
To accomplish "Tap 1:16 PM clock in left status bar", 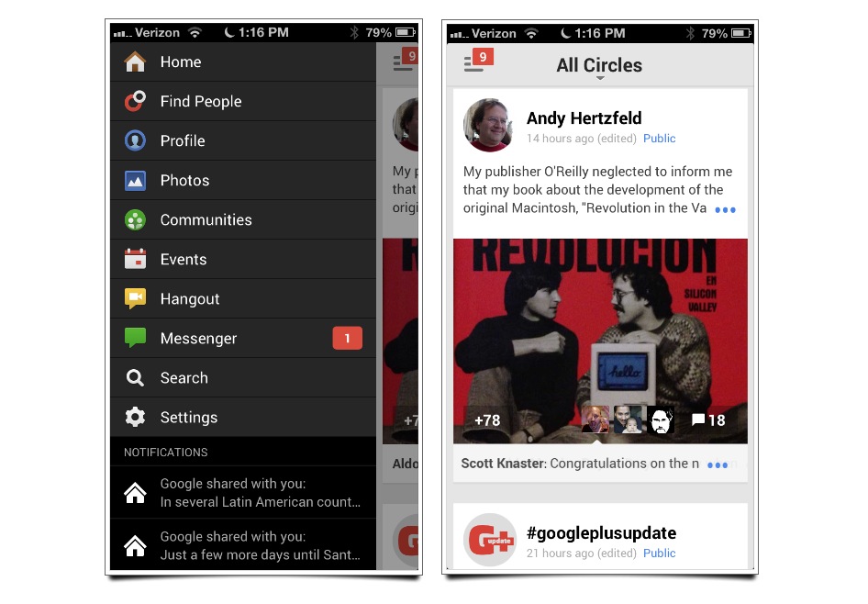I will click(x=263, y=32).
